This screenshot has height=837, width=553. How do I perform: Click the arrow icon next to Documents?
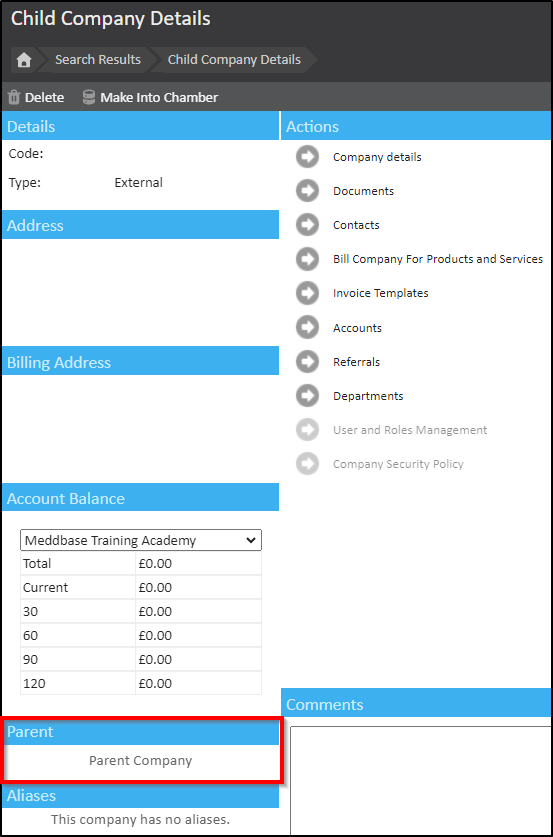[307, 191]
